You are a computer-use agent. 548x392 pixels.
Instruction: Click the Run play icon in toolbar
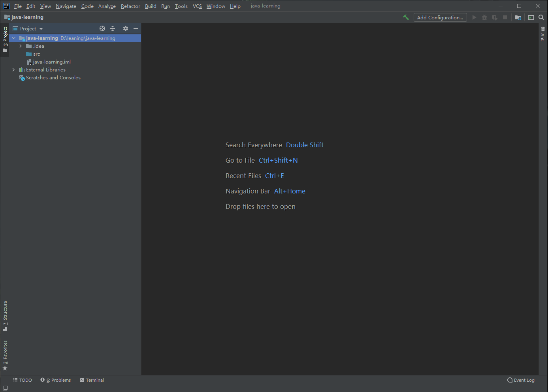tap(474, 17)
